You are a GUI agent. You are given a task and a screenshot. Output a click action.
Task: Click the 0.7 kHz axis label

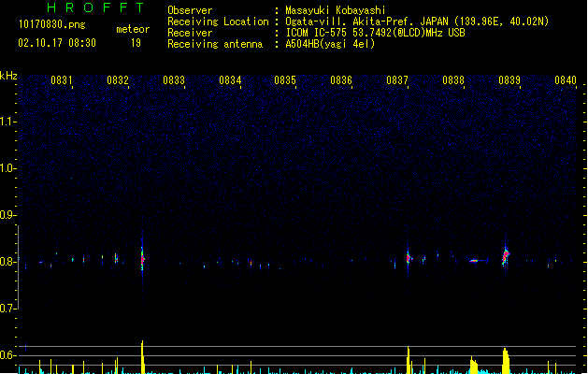point(7,309)
